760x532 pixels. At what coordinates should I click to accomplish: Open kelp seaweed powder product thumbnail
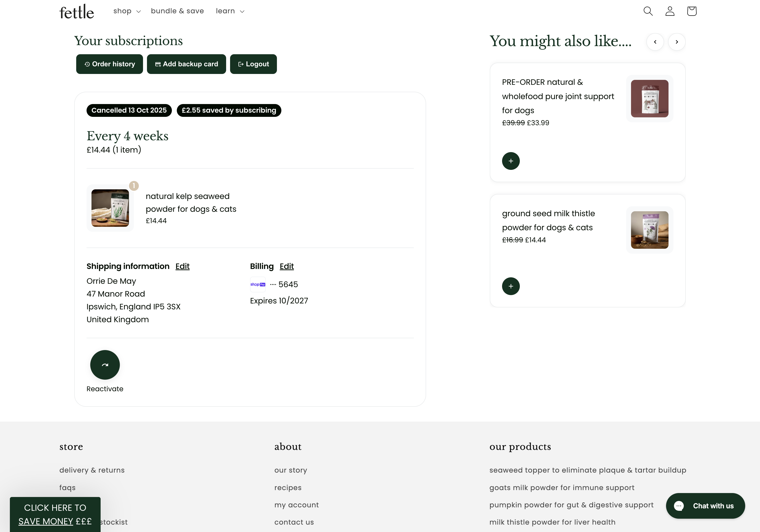[x=110, y=208]
